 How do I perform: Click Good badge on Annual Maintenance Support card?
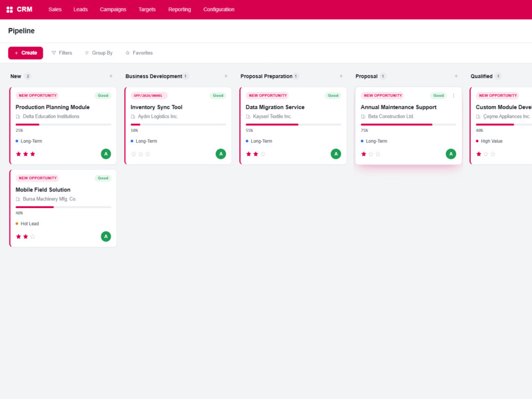[x=438, y=96]
